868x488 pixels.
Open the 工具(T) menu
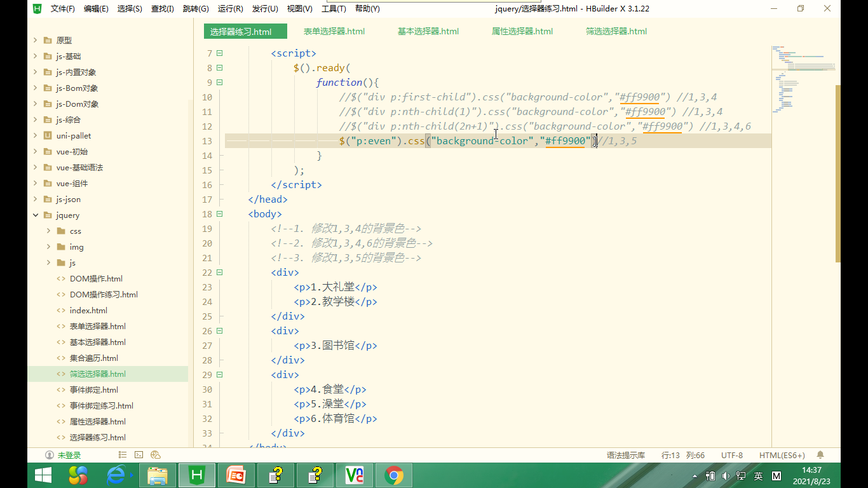[x=334, y=9]
